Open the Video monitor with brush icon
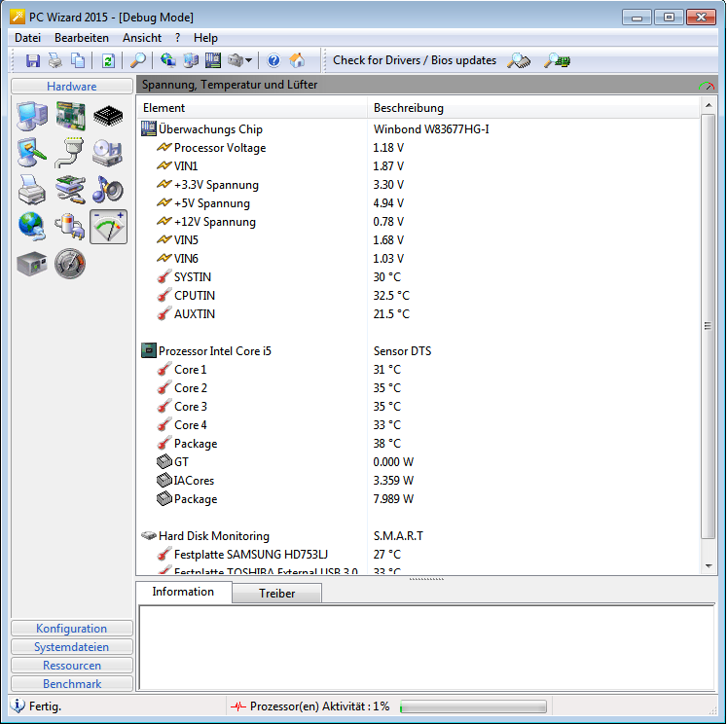This screenshot has width=728, height=724. (32, 153)
